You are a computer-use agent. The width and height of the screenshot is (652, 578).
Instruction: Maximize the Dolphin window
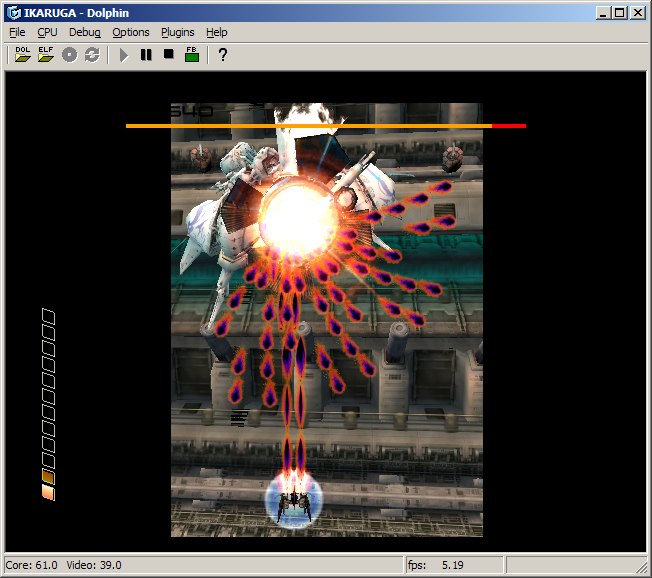[619, 13]
